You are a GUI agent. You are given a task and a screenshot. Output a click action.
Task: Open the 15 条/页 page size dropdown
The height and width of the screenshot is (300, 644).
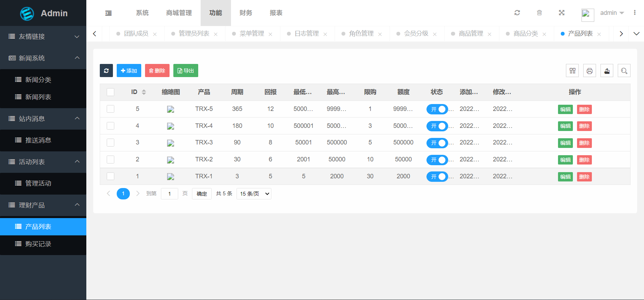[x=254, y=194]
